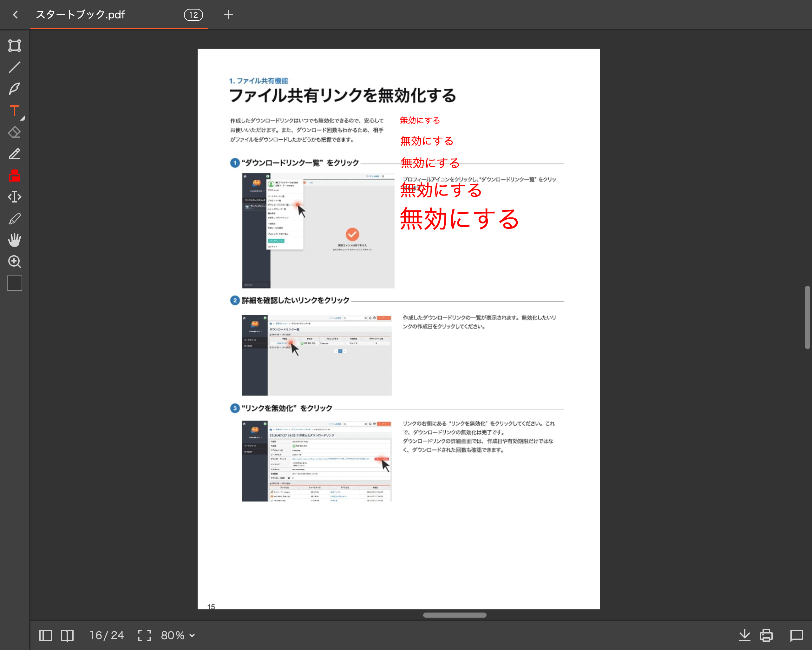Viewport: 812px width, 650px height.
Task: Select the pen nib tool
Action: [15, 89]
